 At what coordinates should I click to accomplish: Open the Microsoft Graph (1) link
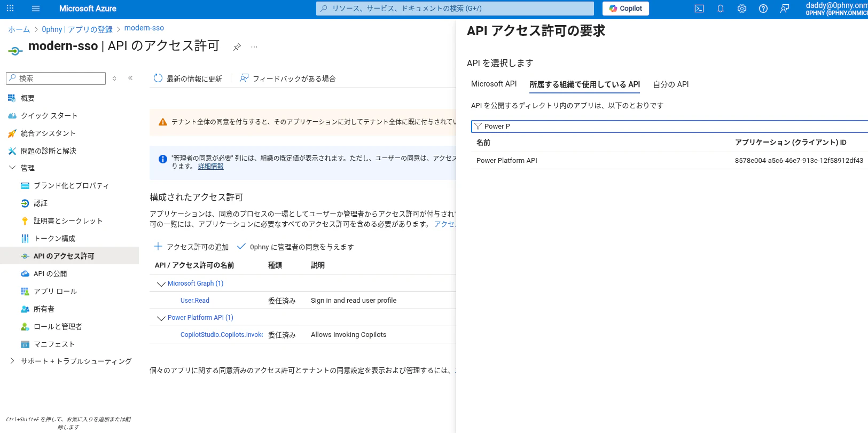[x=196, y=284]
